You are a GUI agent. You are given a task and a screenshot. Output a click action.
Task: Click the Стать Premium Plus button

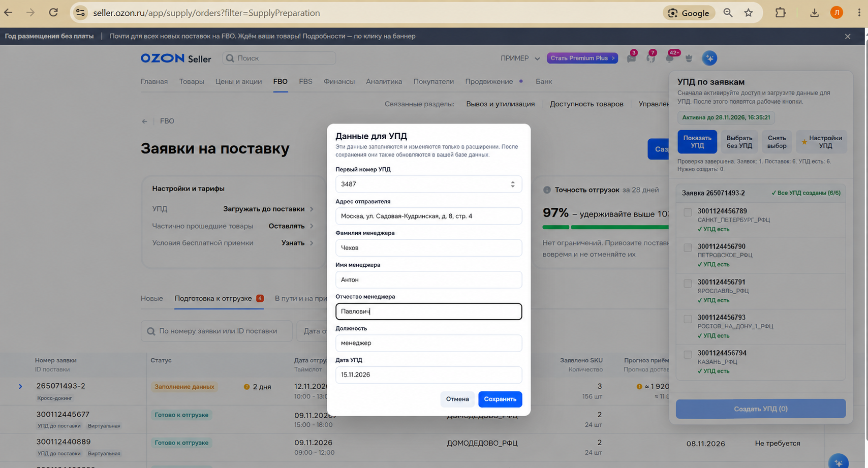coord(582,58)
